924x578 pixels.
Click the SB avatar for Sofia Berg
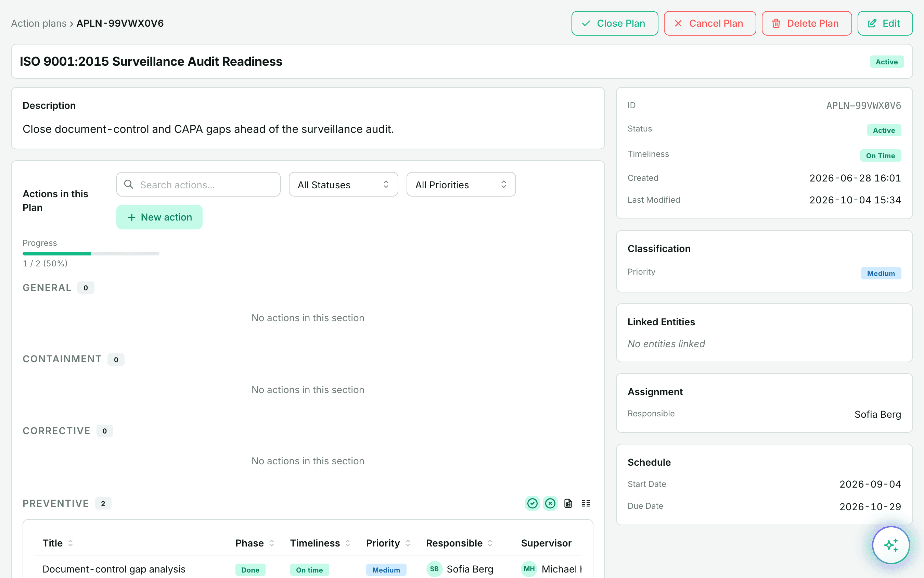(434, 569)
